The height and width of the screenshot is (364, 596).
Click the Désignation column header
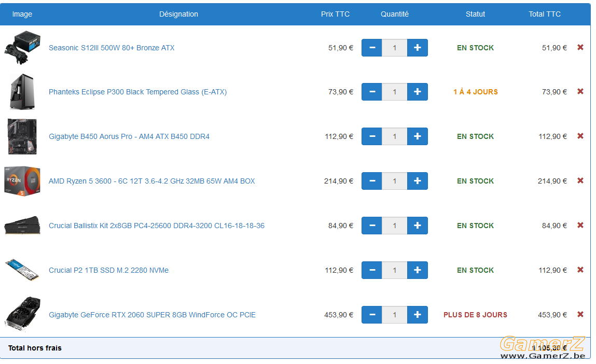click(x=178, y=14)
